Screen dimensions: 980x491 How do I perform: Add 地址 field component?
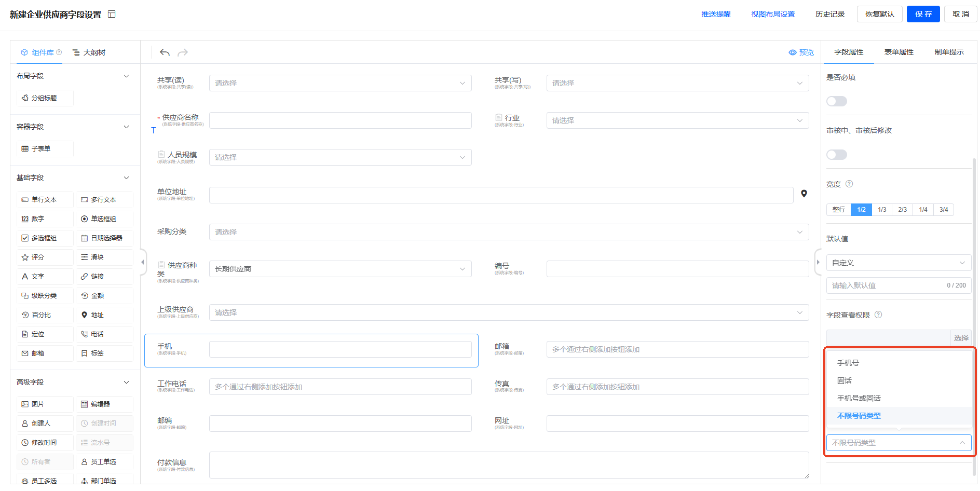click(104, 315)
